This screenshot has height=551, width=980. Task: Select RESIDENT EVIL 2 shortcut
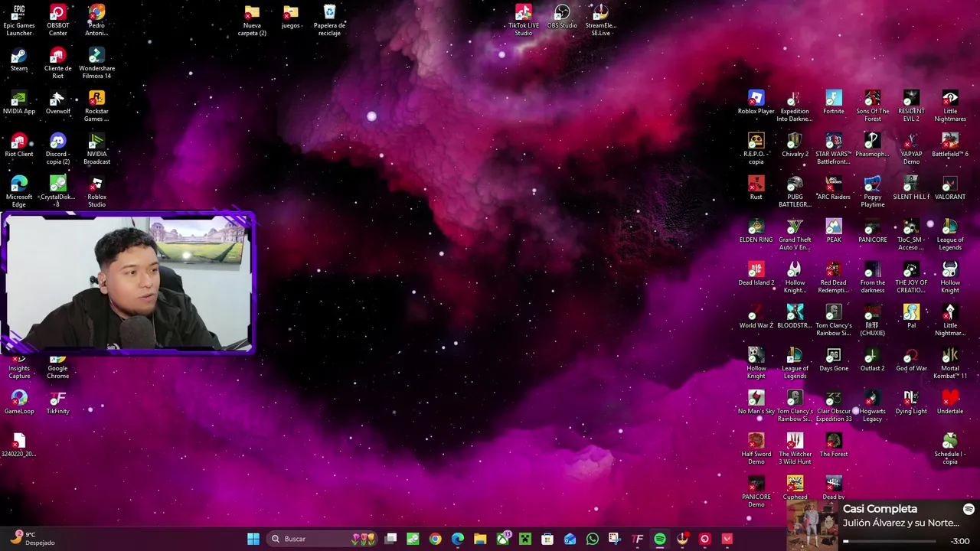911,106
